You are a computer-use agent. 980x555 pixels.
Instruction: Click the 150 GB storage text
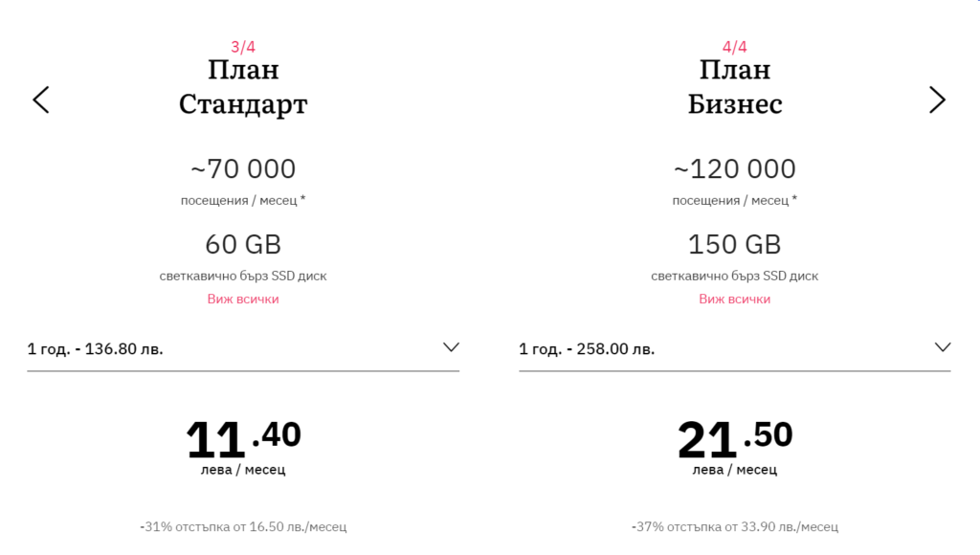click(x=735, y=245)
